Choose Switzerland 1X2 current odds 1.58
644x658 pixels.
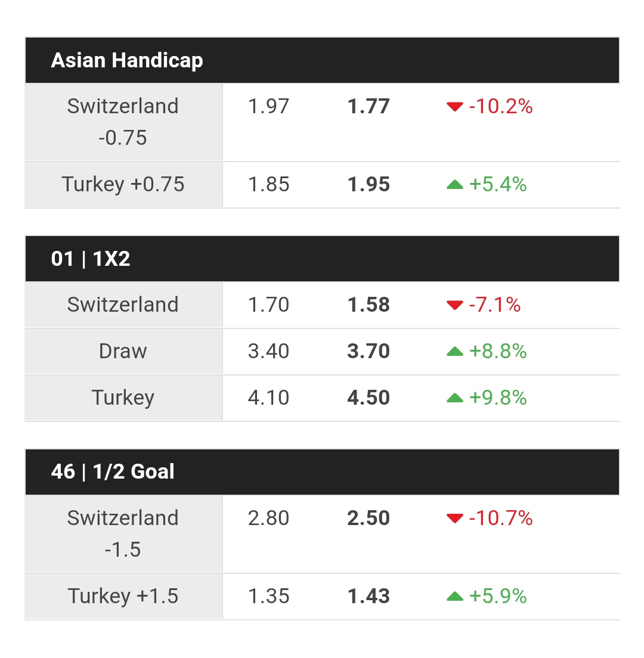point(369,305)
